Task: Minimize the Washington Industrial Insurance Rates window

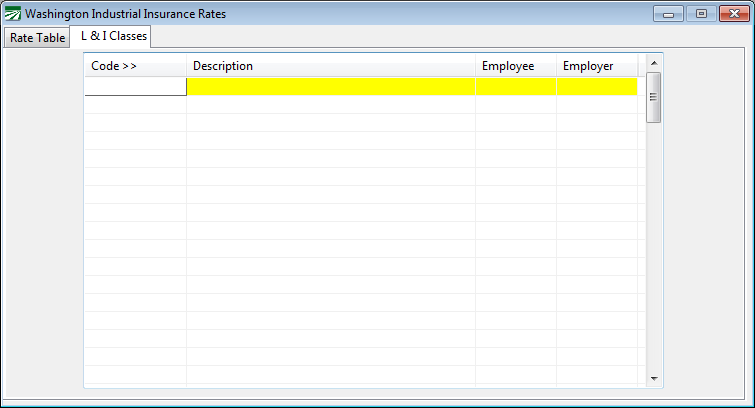Action: tap(668, 14)
